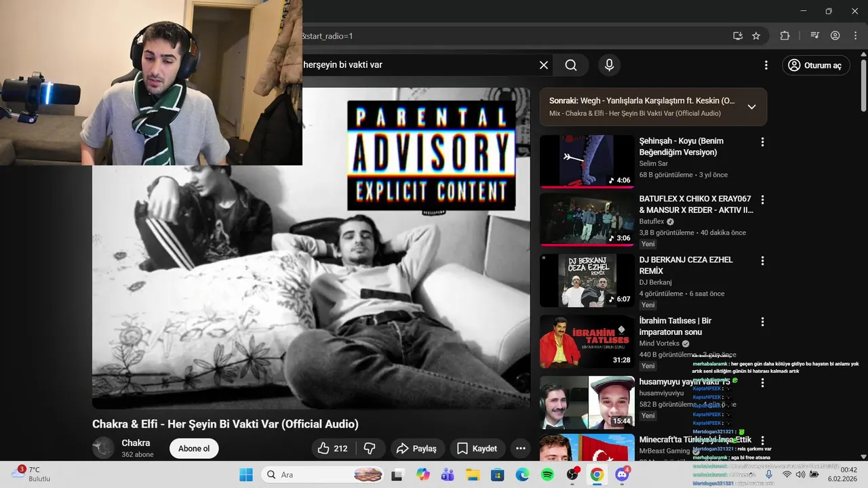Open Chrome's three-dot menu
The height and width of the screenshot is (488, 868).
pyautogui.click(x=854, y=36)
